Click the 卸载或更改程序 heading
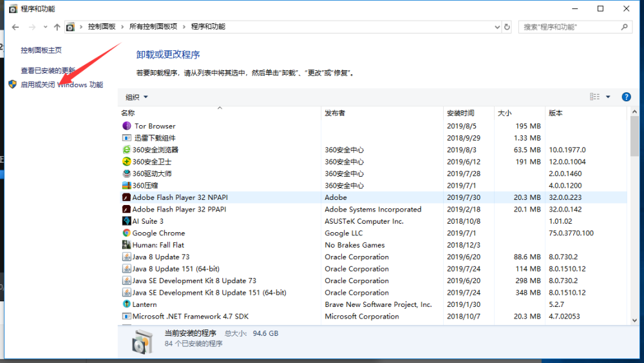Screen dimensions: 644x363 [168, 55]
